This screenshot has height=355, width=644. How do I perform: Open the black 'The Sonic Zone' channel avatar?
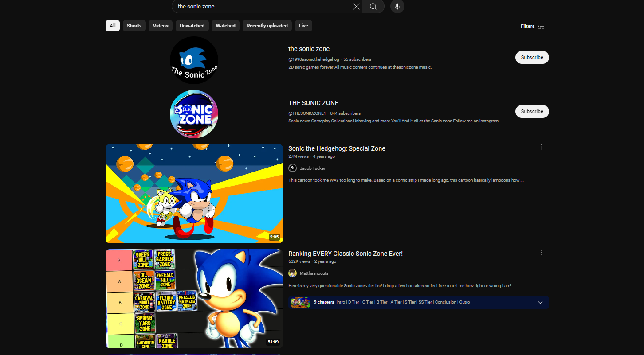click(x=194, y=60)
